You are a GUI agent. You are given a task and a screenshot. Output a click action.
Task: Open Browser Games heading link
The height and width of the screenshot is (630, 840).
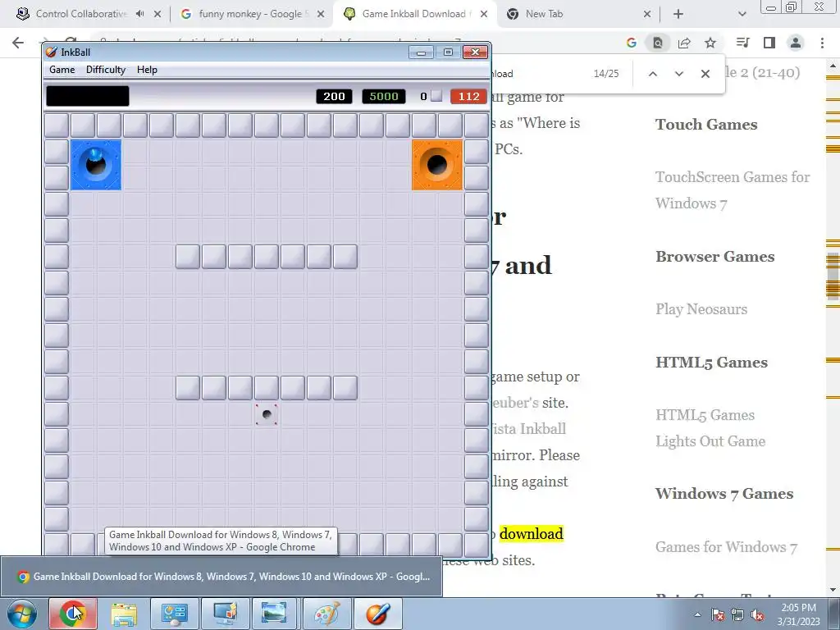(715, 257)
